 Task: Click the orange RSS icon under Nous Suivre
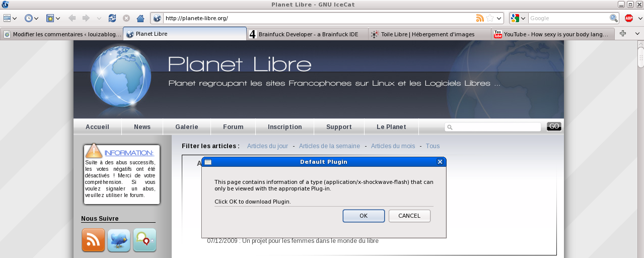(93, 240)
